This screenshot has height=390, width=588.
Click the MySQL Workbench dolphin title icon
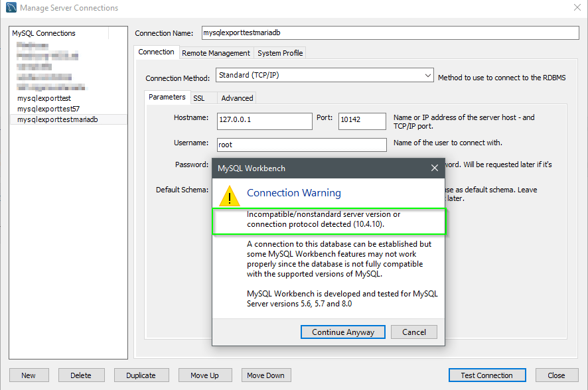coord(11,7)
